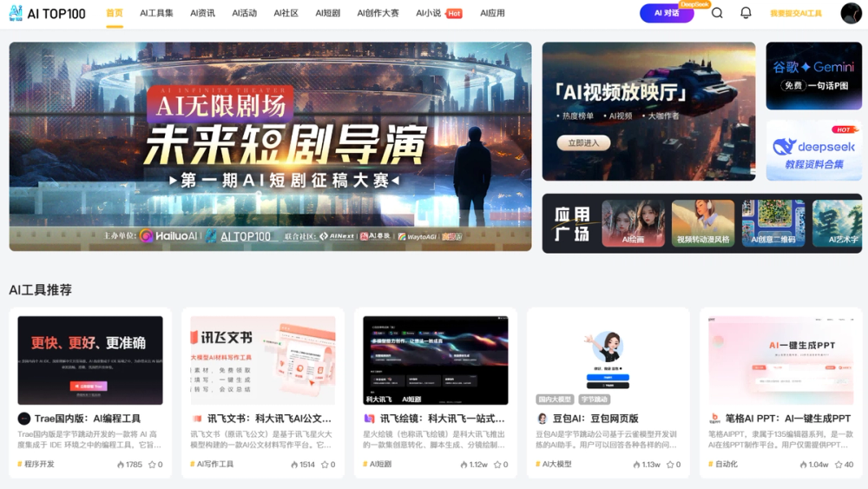This screenshot has width=868, height=489.
Task: Go to the AI活动 menu item
Action: 244,13
